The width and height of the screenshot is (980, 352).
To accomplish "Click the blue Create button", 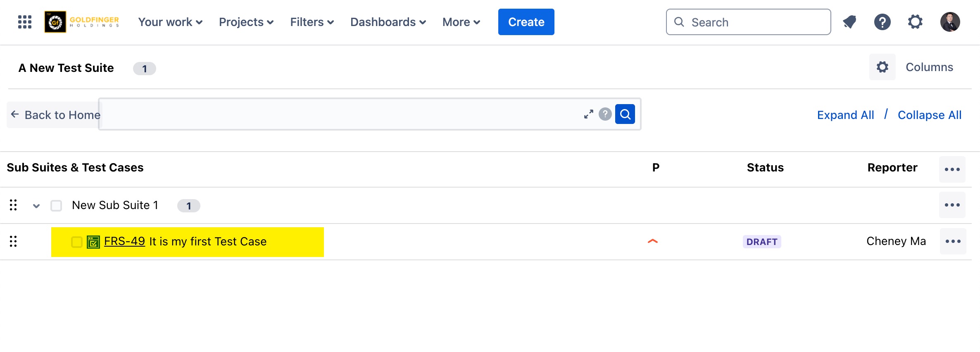I will [526, 22].
